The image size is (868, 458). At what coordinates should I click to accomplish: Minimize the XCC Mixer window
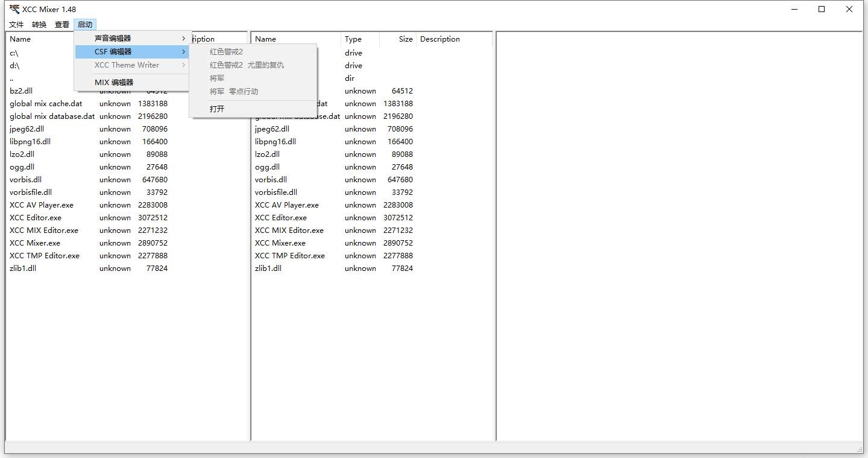(794, 9)
